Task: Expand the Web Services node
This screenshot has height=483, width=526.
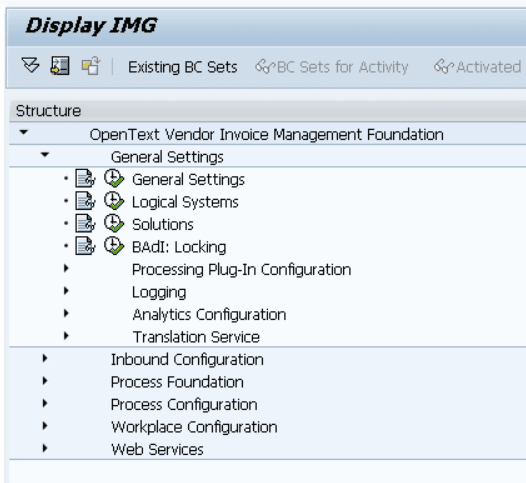Action: click(x=45, y=448)
